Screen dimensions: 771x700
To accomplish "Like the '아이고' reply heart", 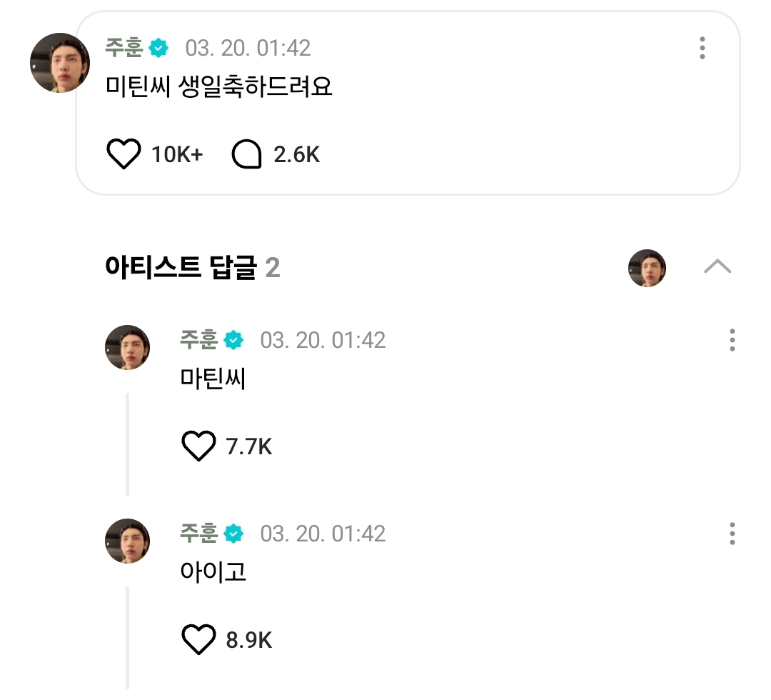I will click(x=198, y=640).
